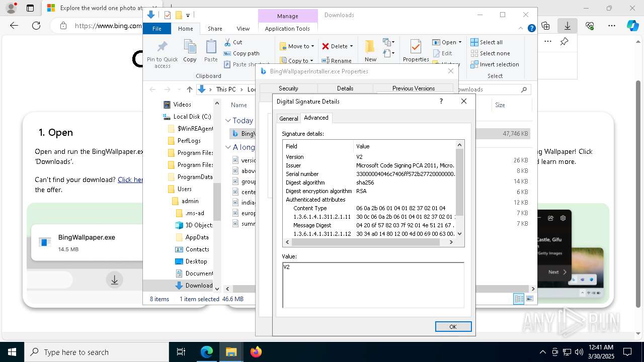The height and width of the screenshot is (362, 644).
Task: Click the Windows Start button
Action: pyautogui.click(x=12, y=352)
